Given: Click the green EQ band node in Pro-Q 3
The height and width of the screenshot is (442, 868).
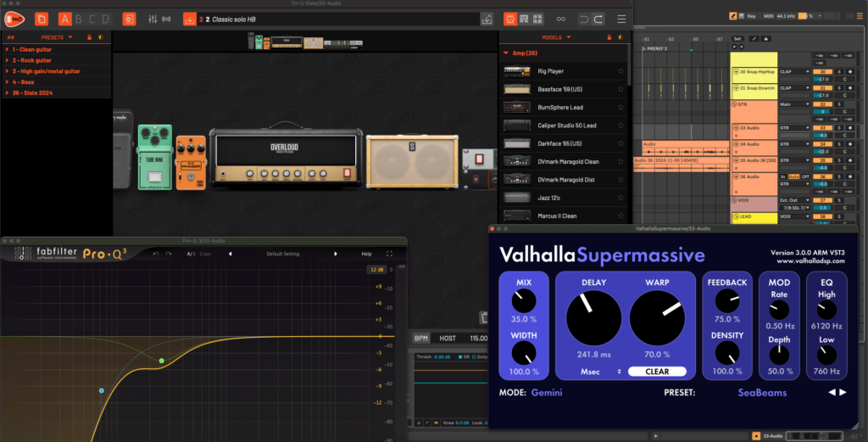Looking at the screenshot, I should pos(162,361).
